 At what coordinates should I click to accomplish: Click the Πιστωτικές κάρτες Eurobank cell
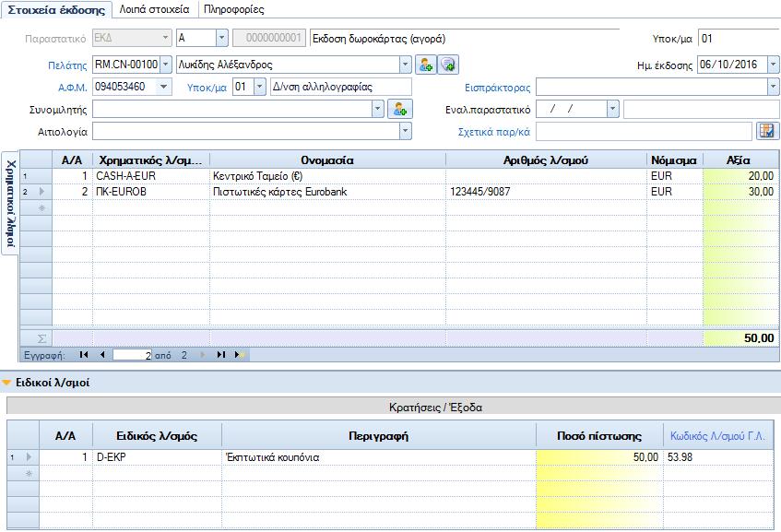pyautogui.click(x=327, y=191)
